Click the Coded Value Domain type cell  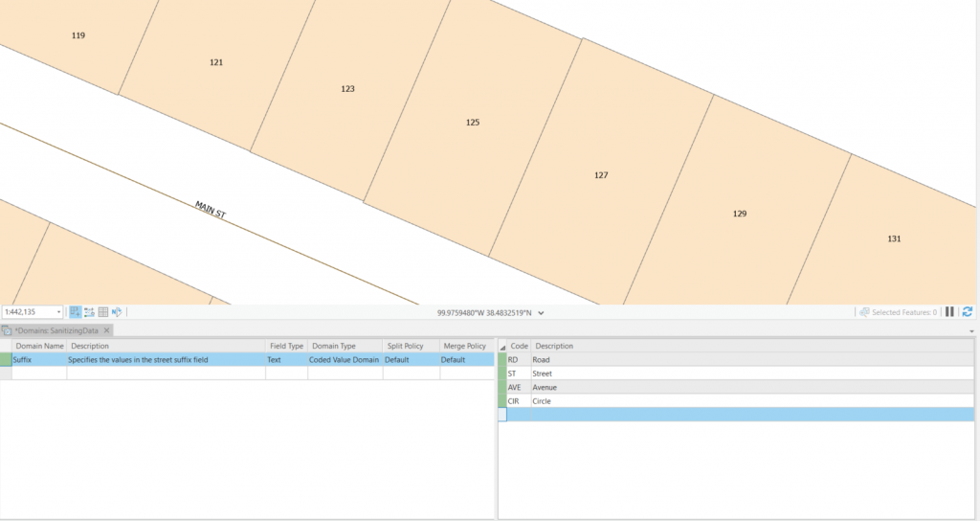point(345,360)
